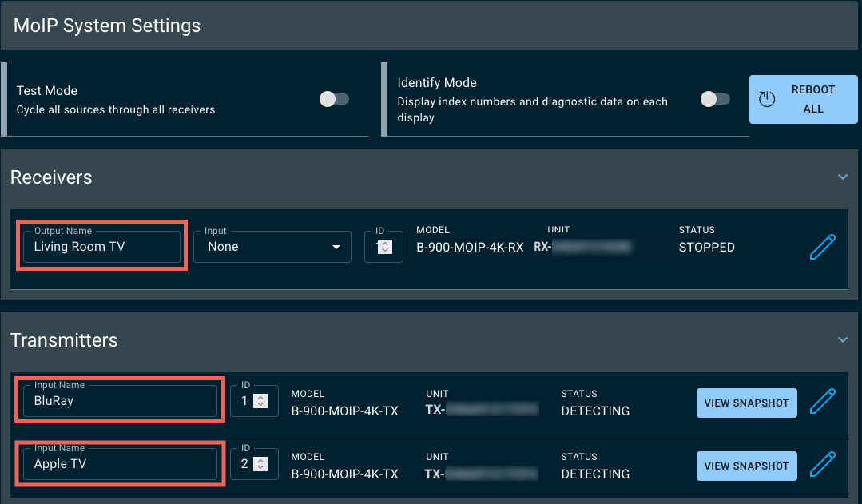Viewport: 862px width, 504px height.
Task: Click the power icon on Reboot All
Action: (767, 99)
